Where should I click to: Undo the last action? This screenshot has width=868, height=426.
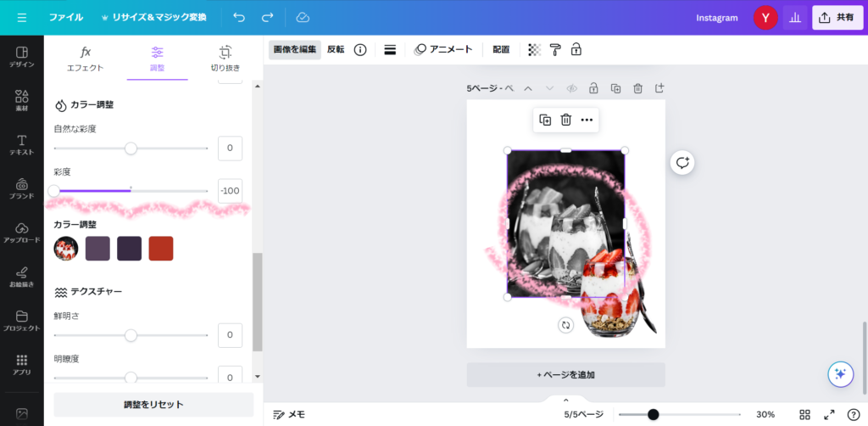(x=239, y=18)
